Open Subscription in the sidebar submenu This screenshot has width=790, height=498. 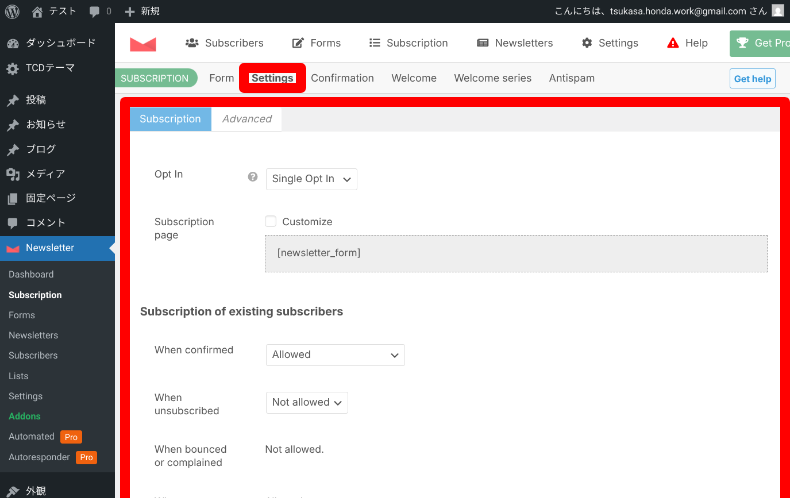(x=35, y=295)
